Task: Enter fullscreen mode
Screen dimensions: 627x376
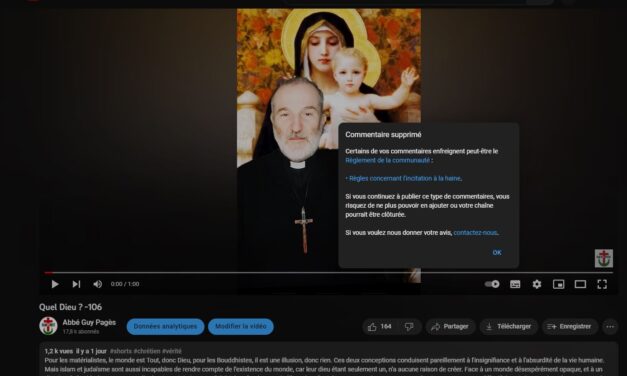Action: pyautogui.click(x=602, y=284)
